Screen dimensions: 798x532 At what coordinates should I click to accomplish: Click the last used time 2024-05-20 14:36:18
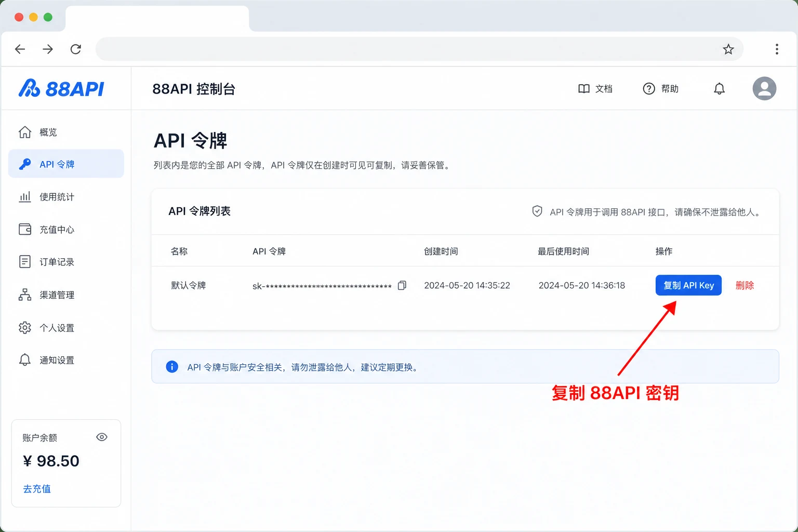coord(582,285)
